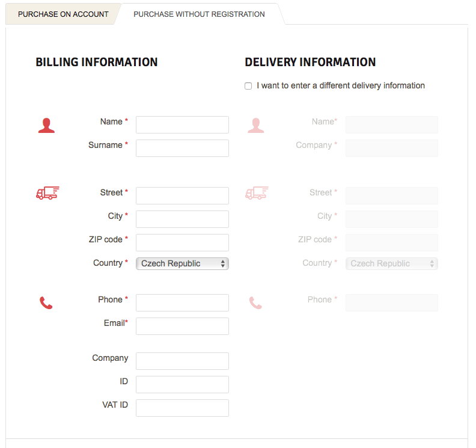Switch to Purchase on Account tab

pos(63,14)
